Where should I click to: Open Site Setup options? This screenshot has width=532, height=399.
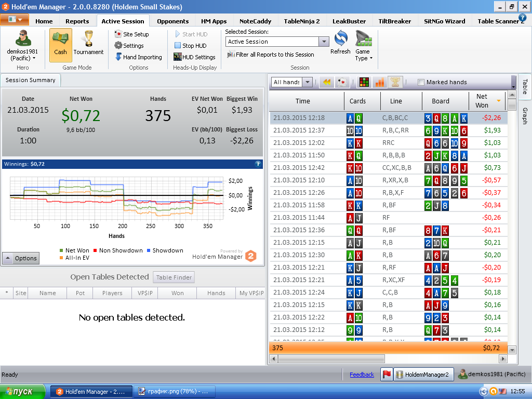pyautogui.click(x=131, y=34)
